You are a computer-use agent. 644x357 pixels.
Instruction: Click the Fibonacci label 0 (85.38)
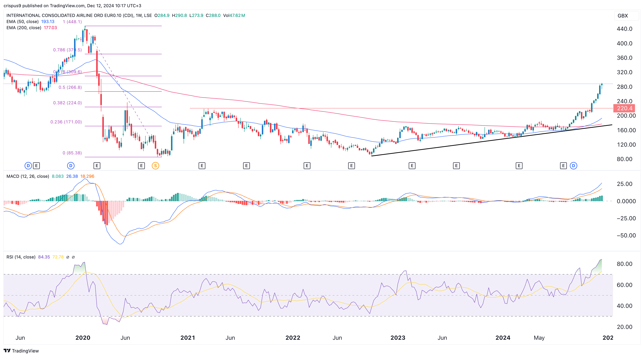(x=72, y=153)
